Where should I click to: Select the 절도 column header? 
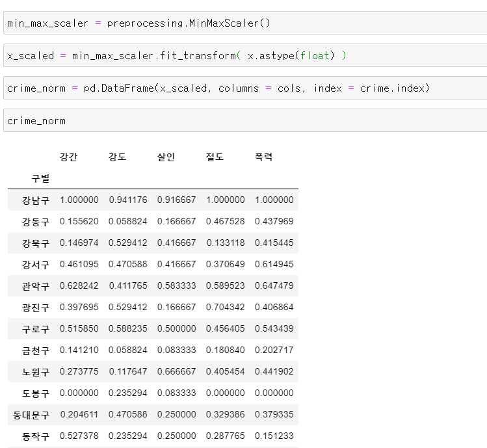pyautogui.click(x=215, y=157)
